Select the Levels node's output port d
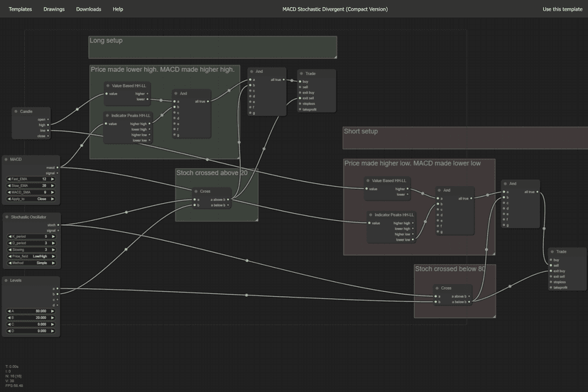The width and height of the screenshot is (588, 392). 58,305
